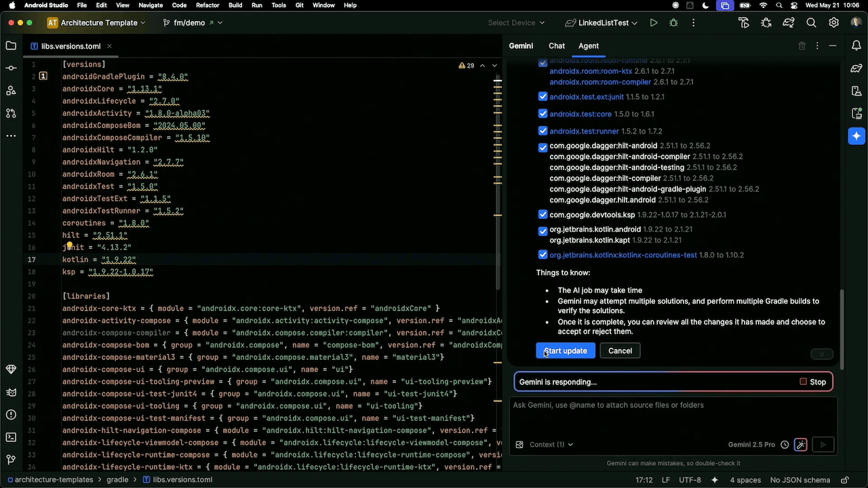
Task: Close the libs.versions.toml tab
Action: (x=109, y=46)
